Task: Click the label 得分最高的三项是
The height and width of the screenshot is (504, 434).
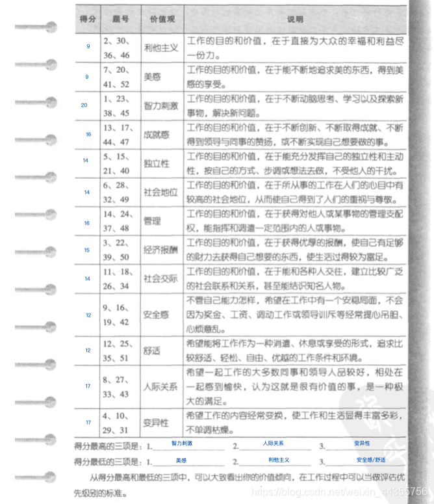Action: click(x=108, y=446)
